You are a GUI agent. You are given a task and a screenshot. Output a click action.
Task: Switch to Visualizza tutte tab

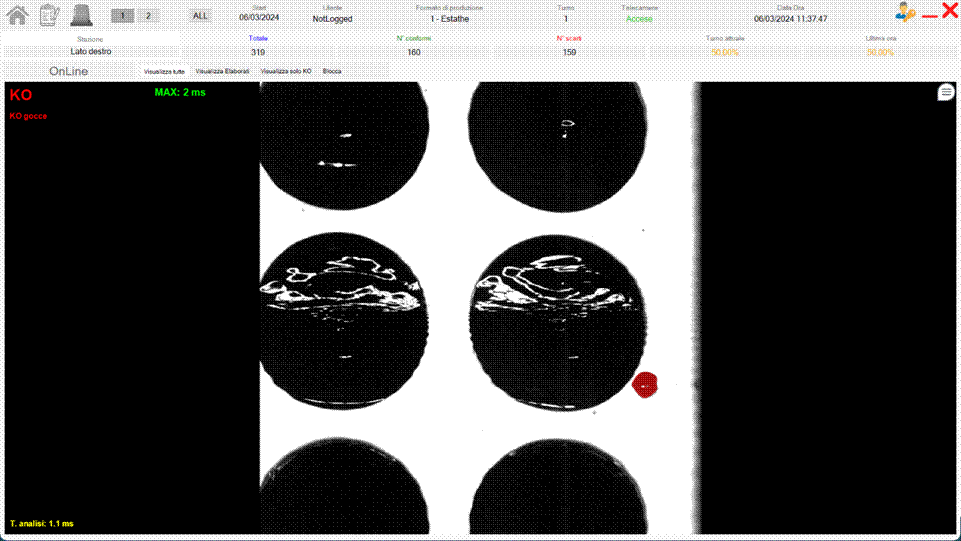point(164,72)
